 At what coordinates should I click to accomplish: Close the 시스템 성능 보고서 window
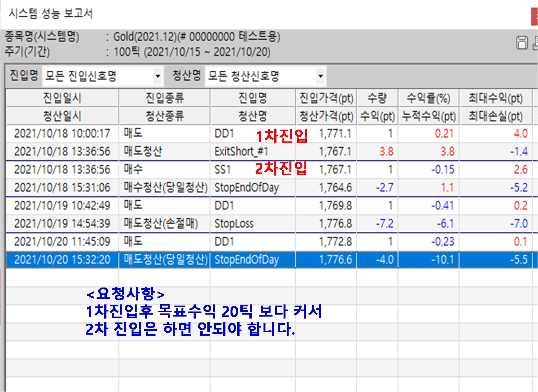click(534, 16)
